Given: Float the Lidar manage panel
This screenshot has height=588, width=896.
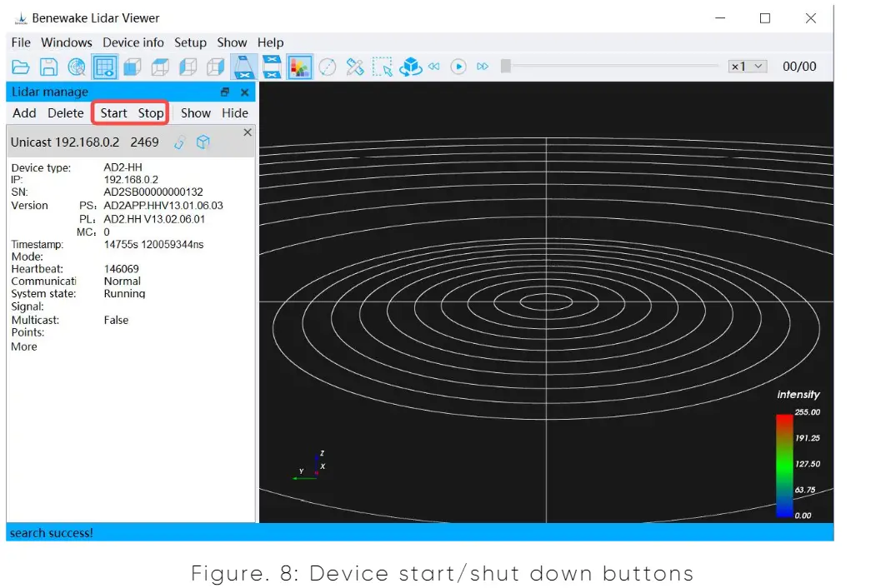Looking at the screenshot, I should click(225, 92).
